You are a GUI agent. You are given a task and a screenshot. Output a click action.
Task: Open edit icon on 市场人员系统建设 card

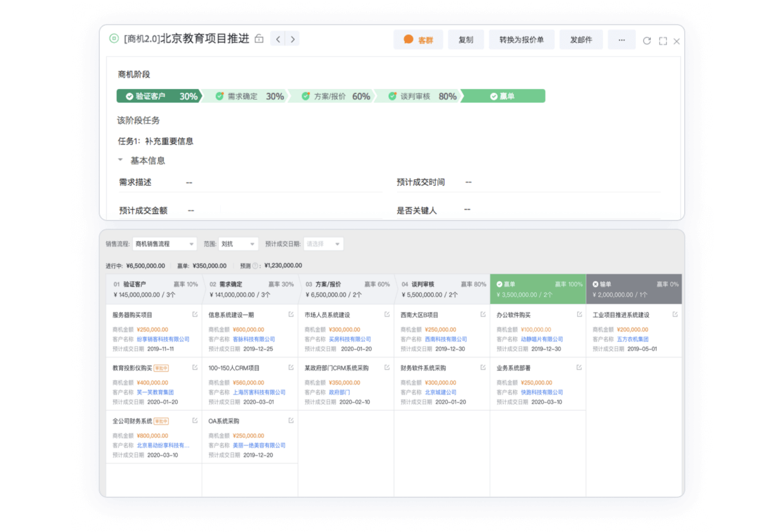click(x=387, y=314)
